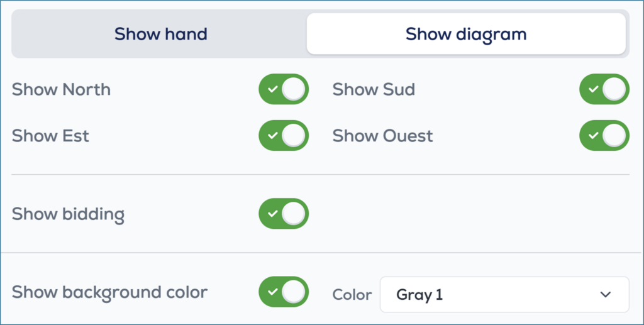644x325 pixels.
Task: Switch off Show Ouest
Action: pyautogui.click(x=604, y=136)
